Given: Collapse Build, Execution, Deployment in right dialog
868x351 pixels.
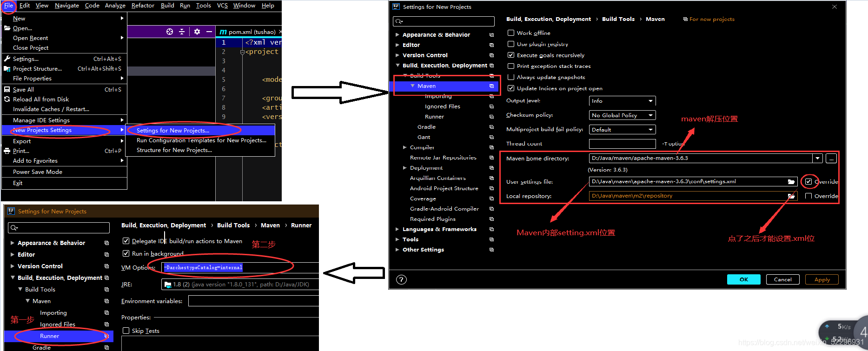Looking at the screenshot, I should [x=398, y=66].
